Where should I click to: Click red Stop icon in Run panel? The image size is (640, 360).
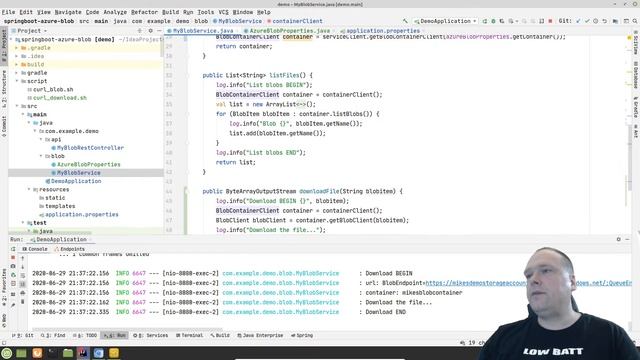pyautogui.click(x=13, y=258)
